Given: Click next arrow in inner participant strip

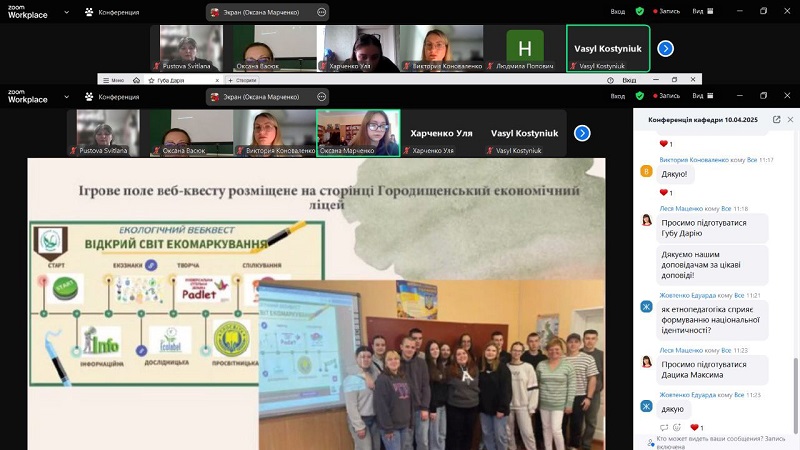Looking at the screenshot, I should point(582,133).
